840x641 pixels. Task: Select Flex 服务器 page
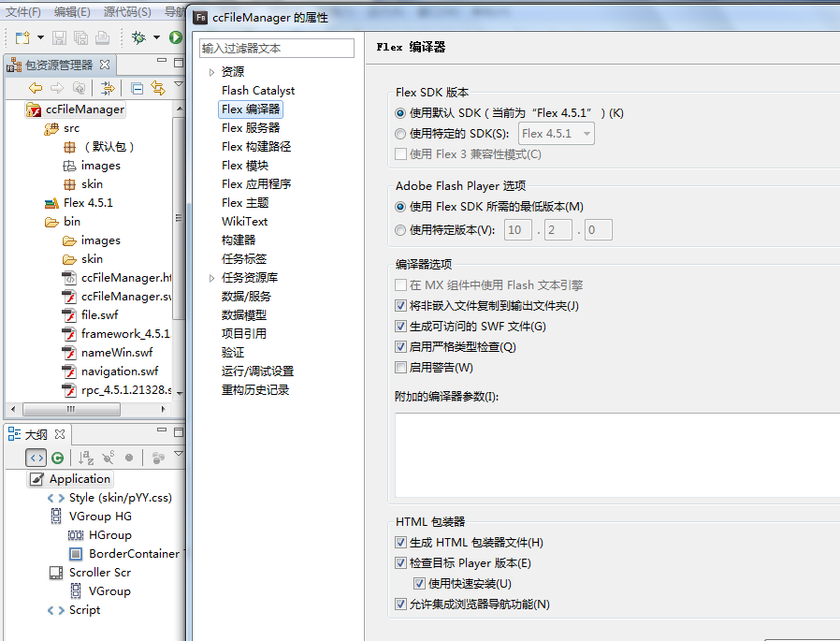[x=251, y=127]
